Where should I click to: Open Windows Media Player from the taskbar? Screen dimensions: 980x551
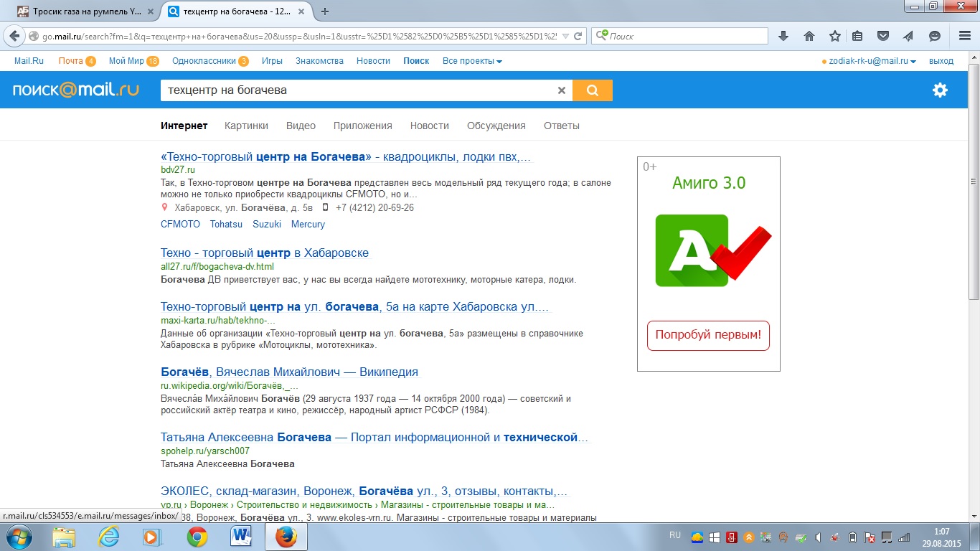click(x=152, y=537)
